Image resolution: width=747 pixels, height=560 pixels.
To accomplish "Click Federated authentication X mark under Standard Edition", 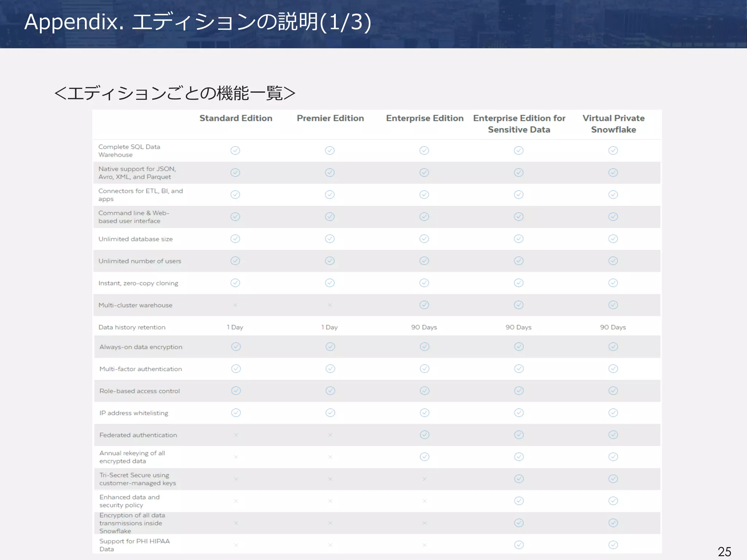I will [236, 435].
